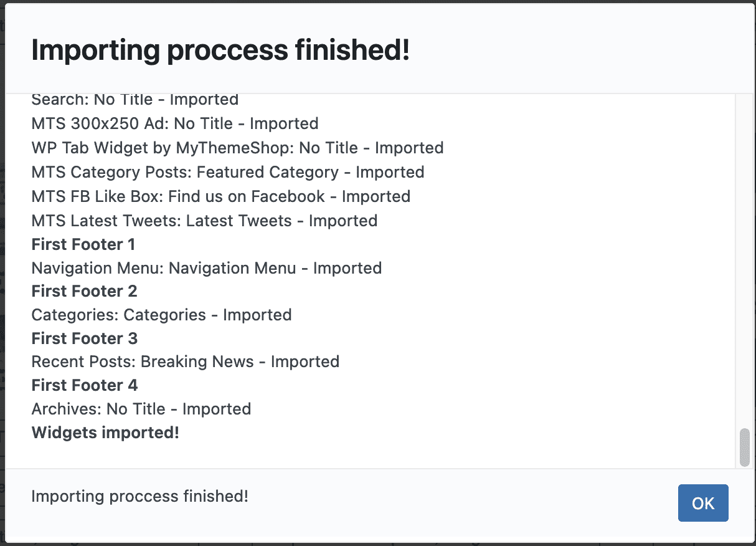Click the OK button
This screenshot has height=546, width=756.
(x=702, y=503)
